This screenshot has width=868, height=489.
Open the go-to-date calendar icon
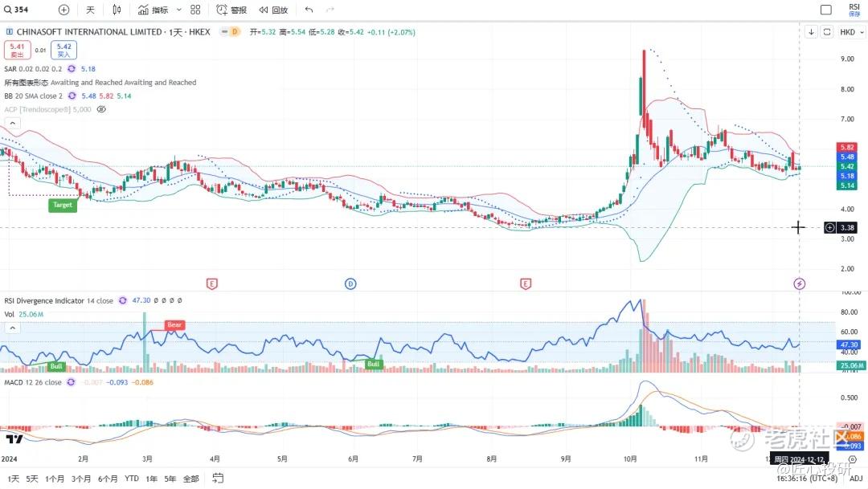click(218, 478)
